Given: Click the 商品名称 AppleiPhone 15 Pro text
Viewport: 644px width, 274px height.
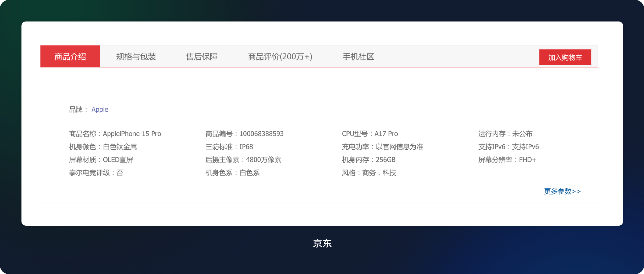Looking at the screenshot, I should 115,134.
